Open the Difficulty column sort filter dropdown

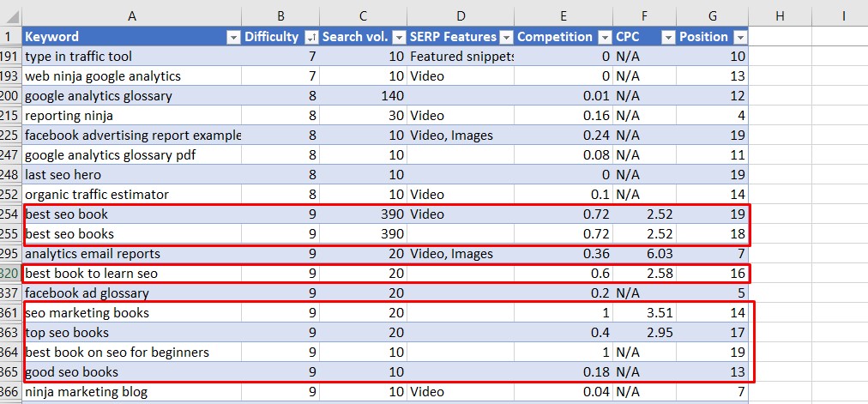coord(311,37)
